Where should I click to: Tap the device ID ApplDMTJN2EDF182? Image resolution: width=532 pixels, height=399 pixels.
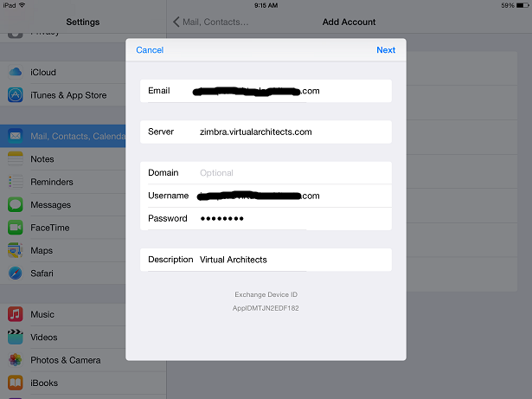(266, 308)
